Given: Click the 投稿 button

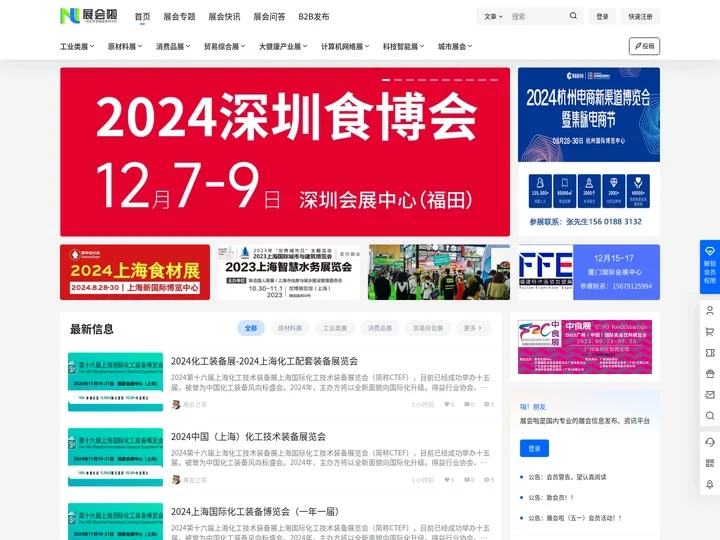Looking at the screenshot, I should [644, 46].
